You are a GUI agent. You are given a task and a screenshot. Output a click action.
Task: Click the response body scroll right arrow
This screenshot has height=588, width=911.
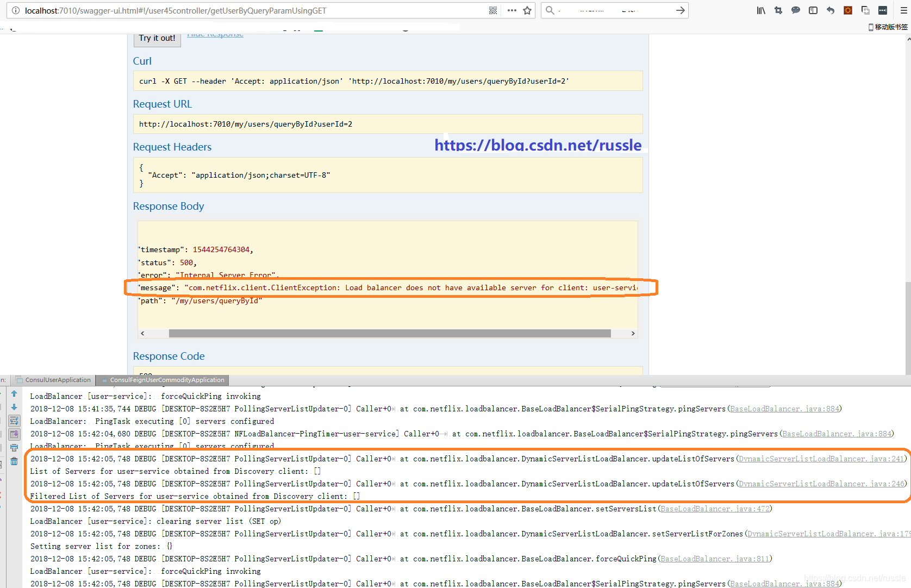click(633, 333)
